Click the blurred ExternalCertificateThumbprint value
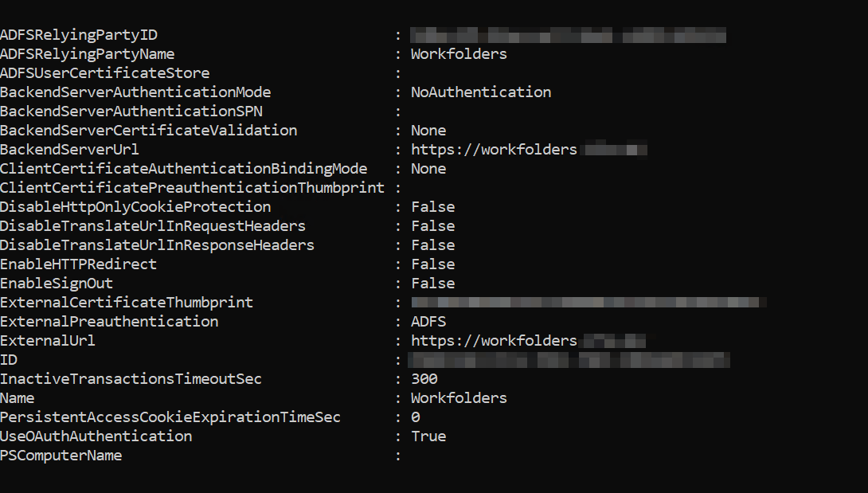The width and height of the screenshot is (868, 493). tap(589, 303)
